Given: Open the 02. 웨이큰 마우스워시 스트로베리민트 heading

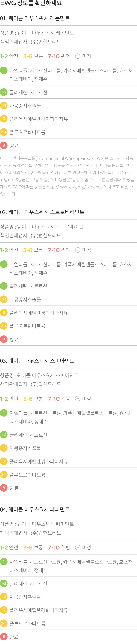Looking at the screenshot, I should pyautogui.click(x=42, y=212).
